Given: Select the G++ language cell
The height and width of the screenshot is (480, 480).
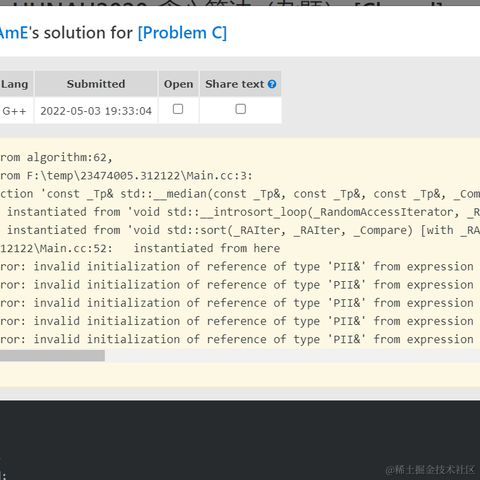Looking at the screenshot, I should (14, 111).
